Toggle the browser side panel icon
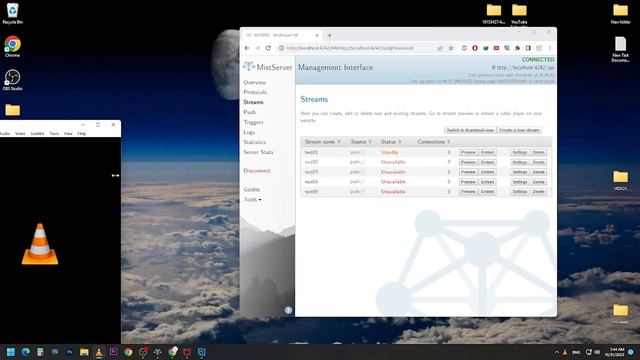This screenshot has height=360, width=640. [528, 48]
